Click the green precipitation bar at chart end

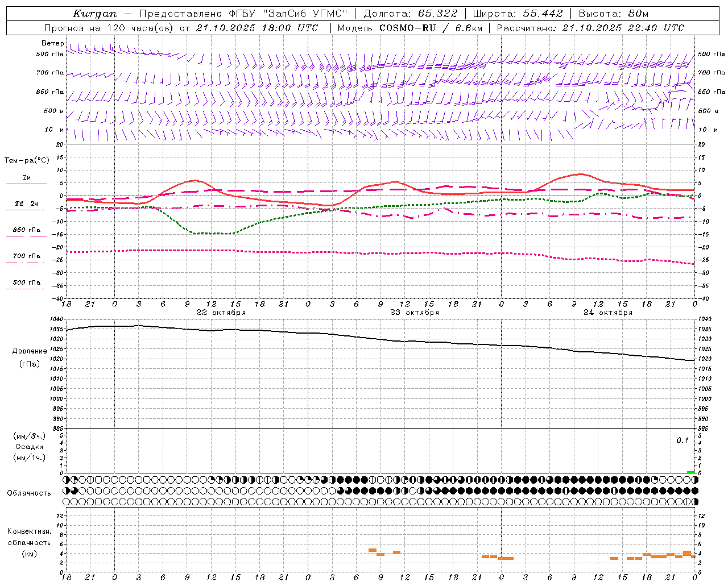pos(690,472)
